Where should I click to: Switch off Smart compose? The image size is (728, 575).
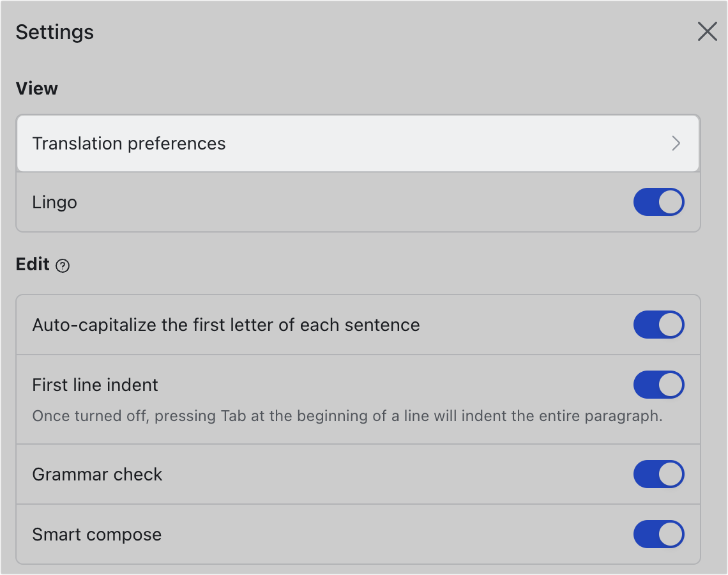click(x=658, y=534)
